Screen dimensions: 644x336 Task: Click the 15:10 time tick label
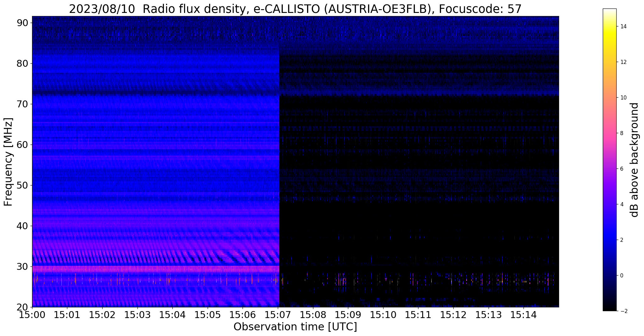click(x=383, y=315)
